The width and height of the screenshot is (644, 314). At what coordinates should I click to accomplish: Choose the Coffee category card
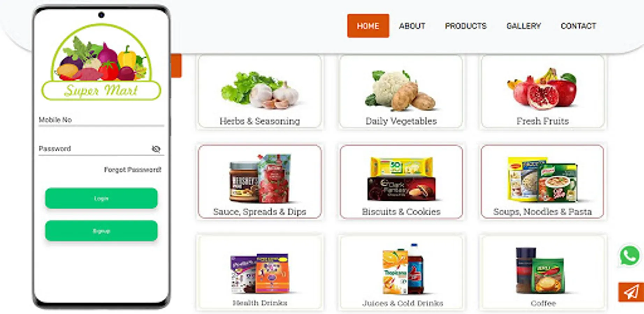[x=543, y=272]
